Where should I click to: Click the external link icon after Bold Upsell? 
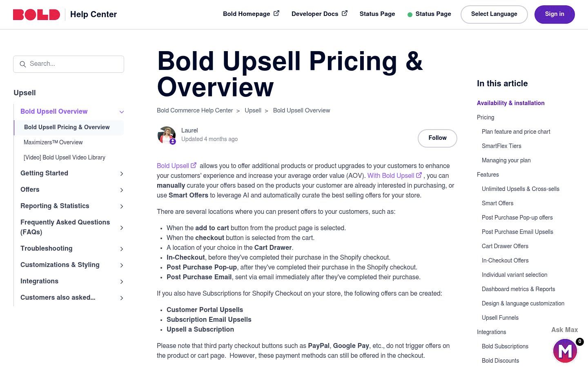click(x=193, y=165)
